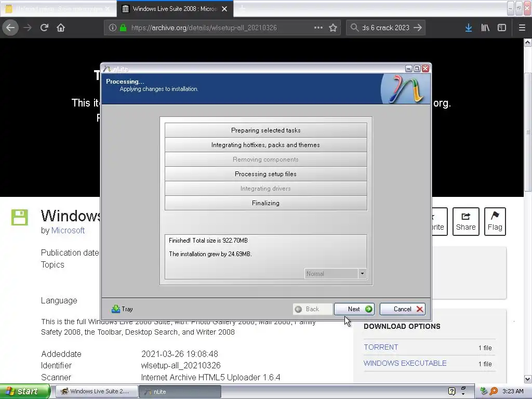The image size is (532, 399).
Task: Click the Addeddate value 2021-03-26 19:08:48
Action: click(179, 354)
